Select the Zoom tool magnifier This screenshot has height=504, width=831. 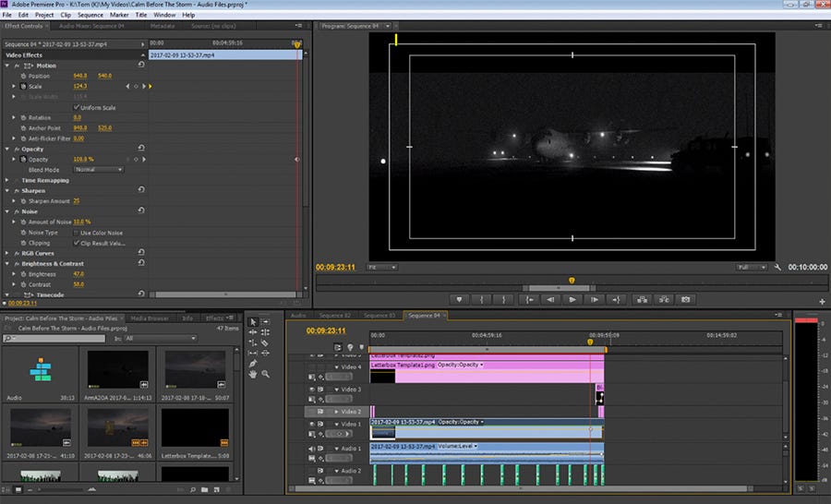click(x=265, y=374)
